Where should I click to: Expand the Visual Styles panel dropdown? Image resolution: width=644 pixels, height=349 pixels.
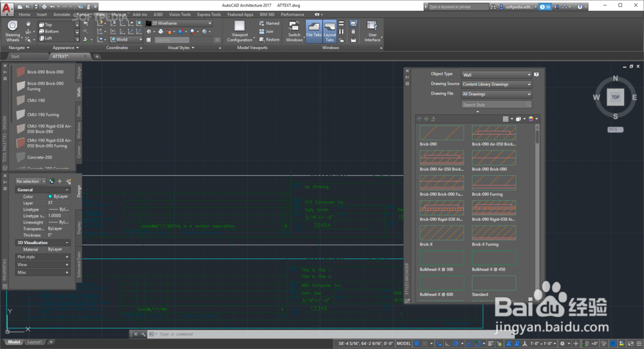[x=181, y=48]
